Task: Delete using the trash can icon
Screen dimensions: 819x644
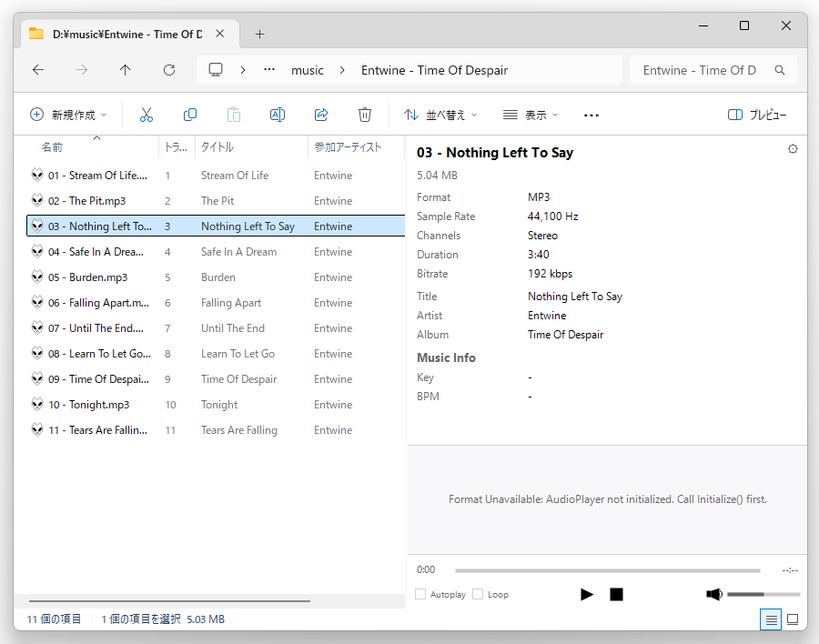Action: [x=365, y=115]
